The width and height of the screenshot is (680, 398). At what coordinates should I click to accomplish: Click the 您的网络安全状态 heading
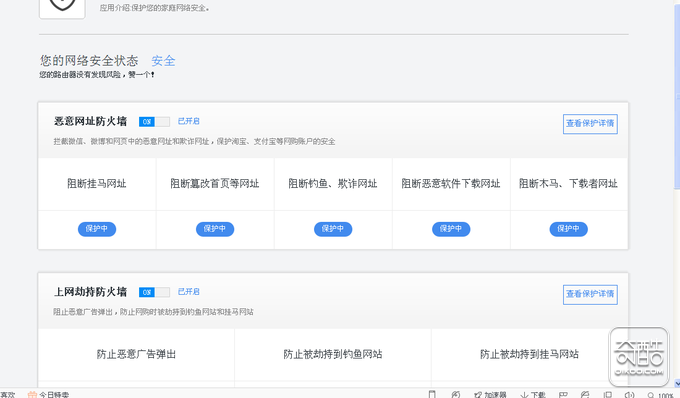89,61
